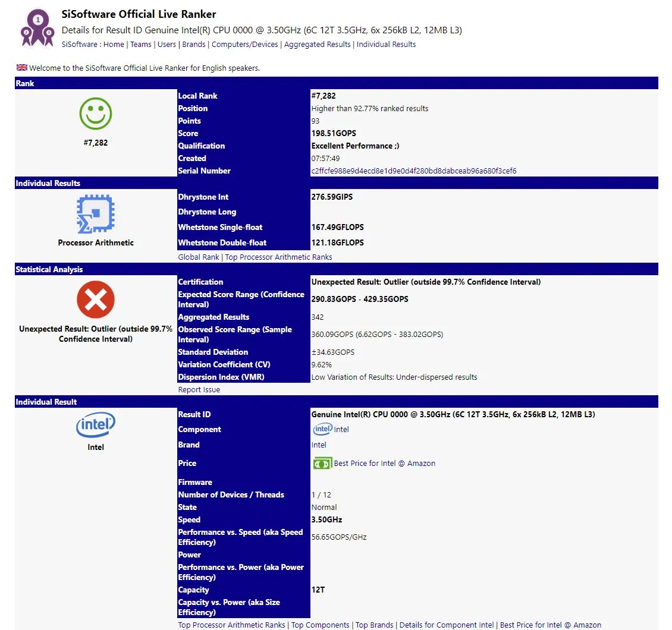Screen dimensions: 672x630
Task: Open the Top Components footer link
Action: 320,625
